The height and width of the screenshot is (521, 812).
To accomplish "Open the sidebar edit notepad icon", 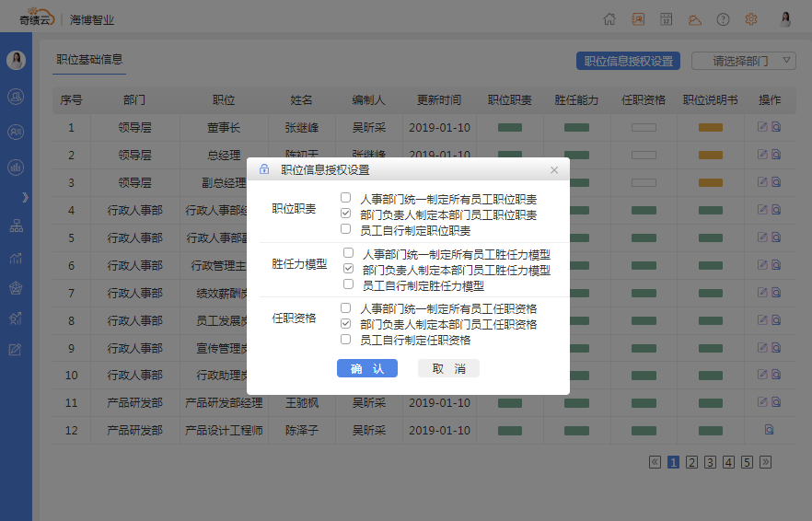I will pyautogui.click(x=16, y=350).
